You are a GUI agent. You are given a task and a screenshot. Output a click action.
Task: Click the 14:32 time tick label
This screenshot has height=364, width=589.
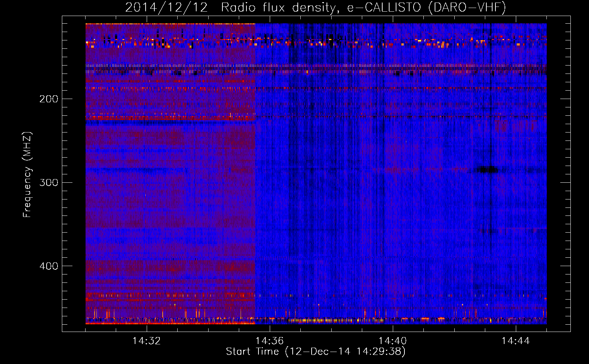tap(146, 341)
